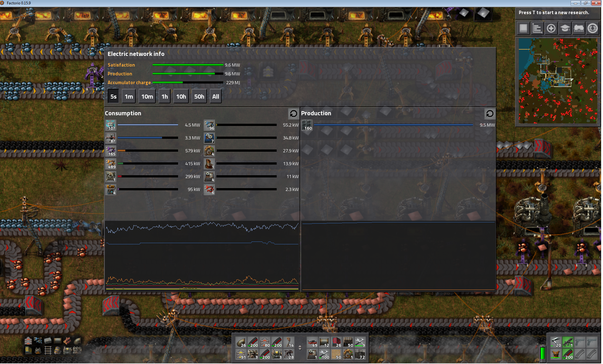The width and height of the screenshot is (603, 364).
Task: Click the Accumulator charge bar
Action: coord(188,83)
